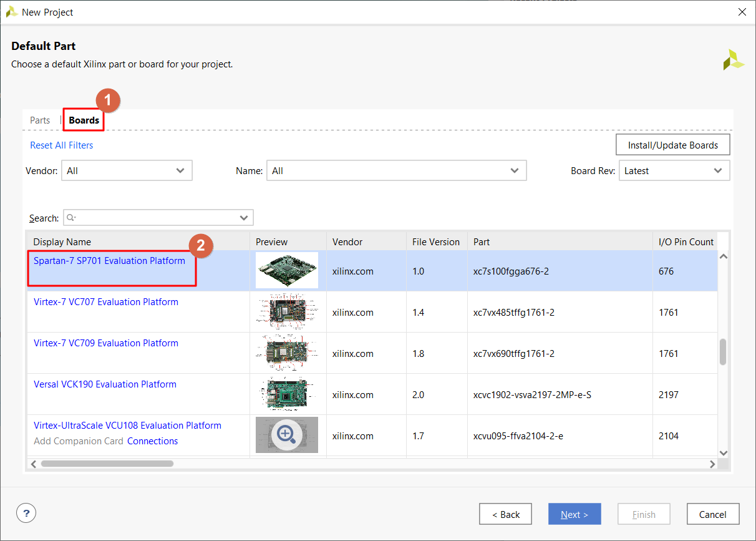Image resolution: width=756 pixels, height=541 pixels.
Task: Click the Vivado logo in title bar
Action: click(x=11, y=12)
